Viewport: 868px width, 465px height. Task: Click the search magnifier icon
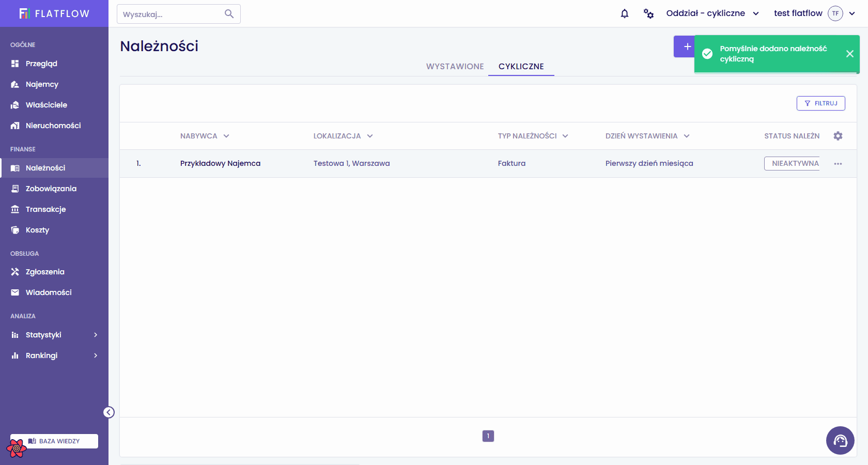[x=229, y=14]
